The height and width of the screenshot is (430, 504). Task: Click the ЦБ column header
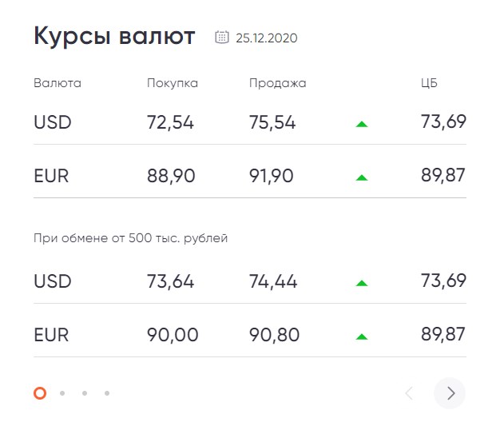tap(429, 83)
